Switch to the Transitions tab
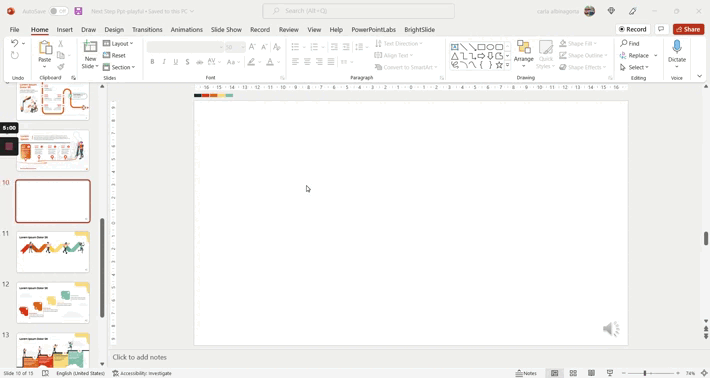 coord(147,29)
